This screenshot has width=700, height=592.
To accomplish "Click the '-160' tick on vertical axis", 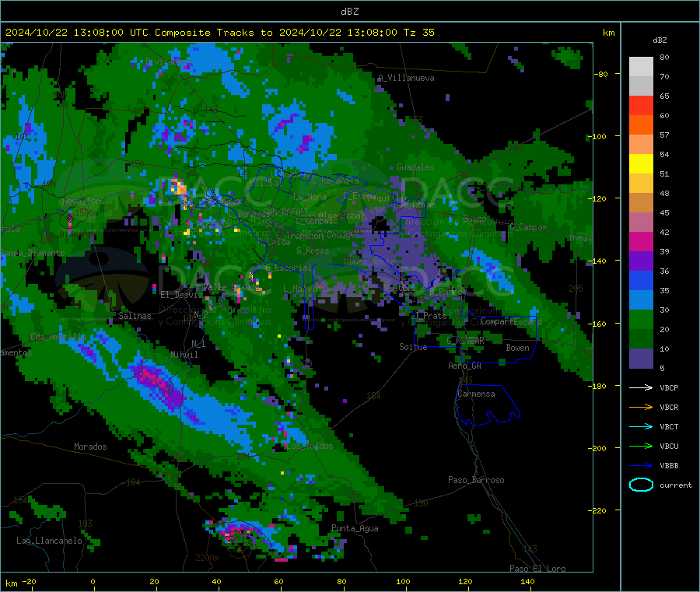I will click(x=598, y=324).
